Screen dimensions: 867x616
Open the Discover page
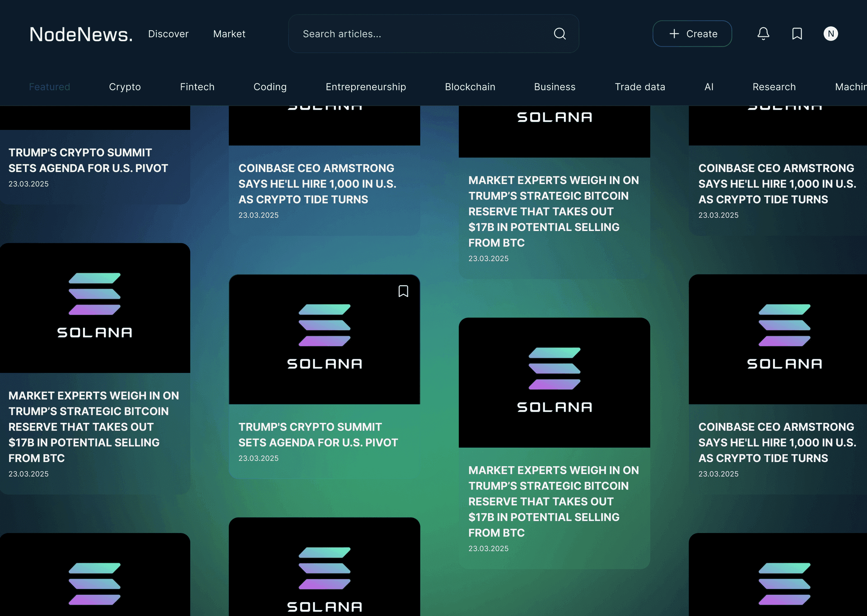[x=168, y=34]
